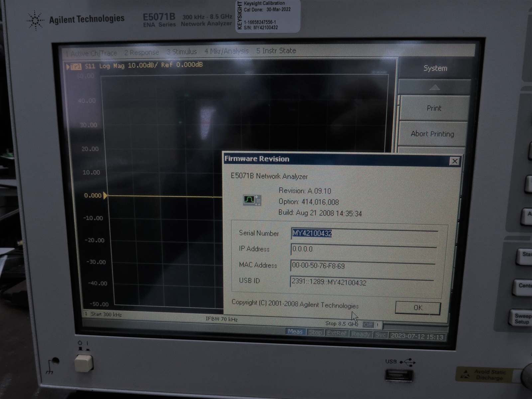Click the Sweep Setup hardware key

pyautogui.click(x=521, y=319)
